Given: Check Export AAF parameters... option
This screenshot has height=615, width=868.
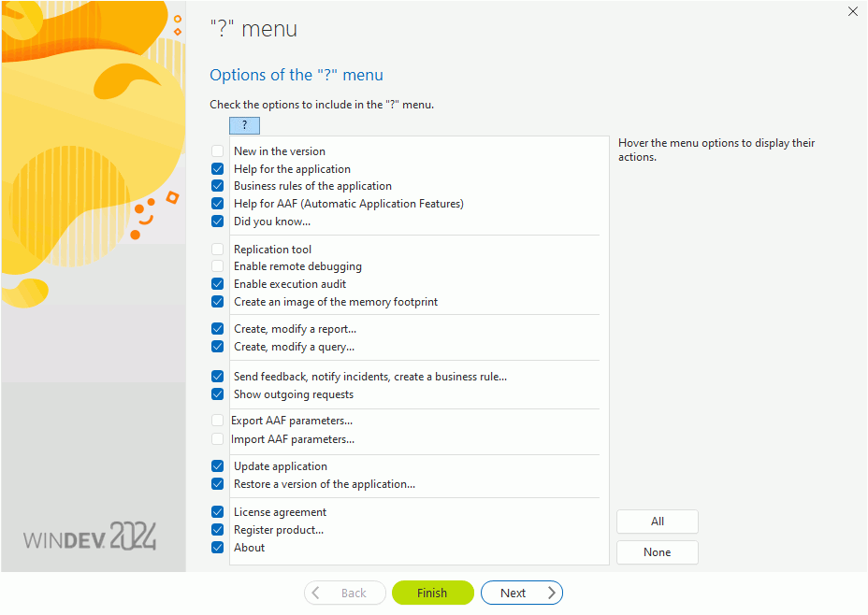Looking at the screenshot, I should 218,421.
